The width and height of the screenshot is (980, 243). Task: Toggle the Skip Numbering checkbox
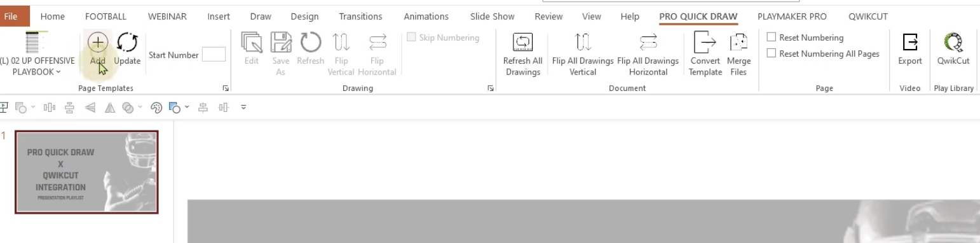point(411,38)
